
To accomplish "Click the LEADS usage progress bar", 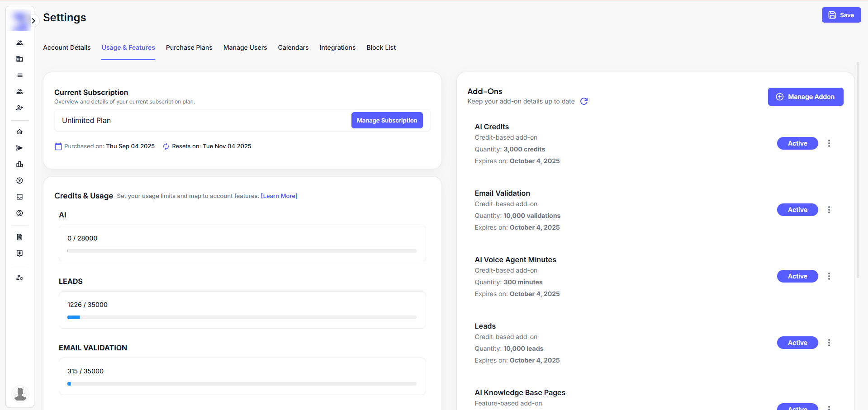I will tap(242, 317).
